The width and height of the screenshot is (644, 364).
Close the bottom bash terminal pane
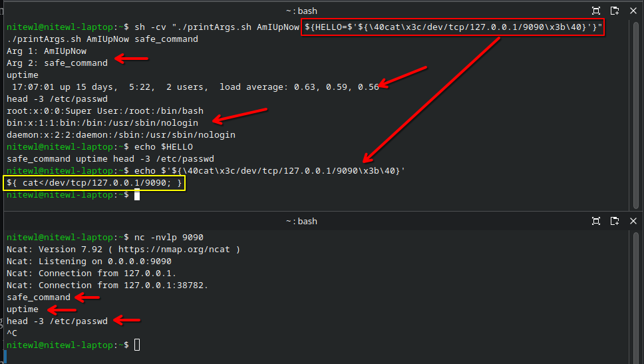coord(633,221)
